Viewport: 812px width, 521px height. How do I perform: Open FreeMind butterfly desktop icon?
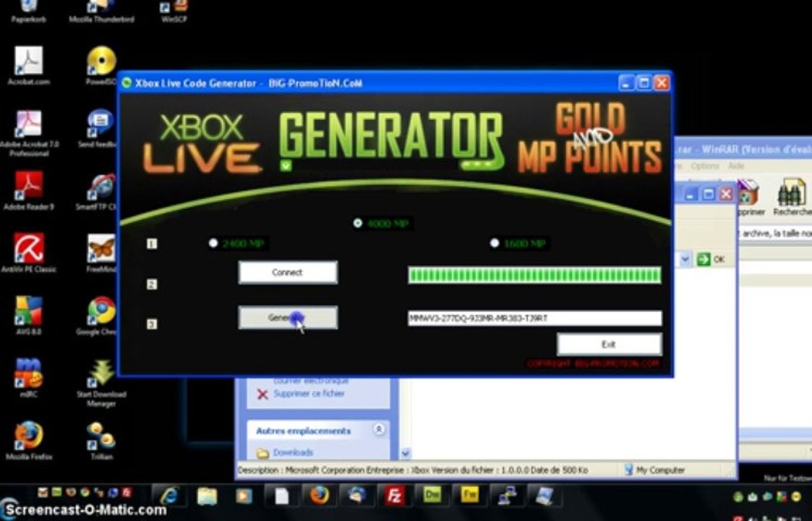[x=101, y=253]
